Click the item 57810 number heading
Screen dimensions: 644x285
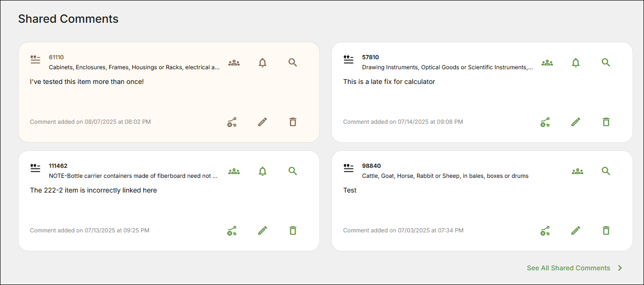(371, 57)
